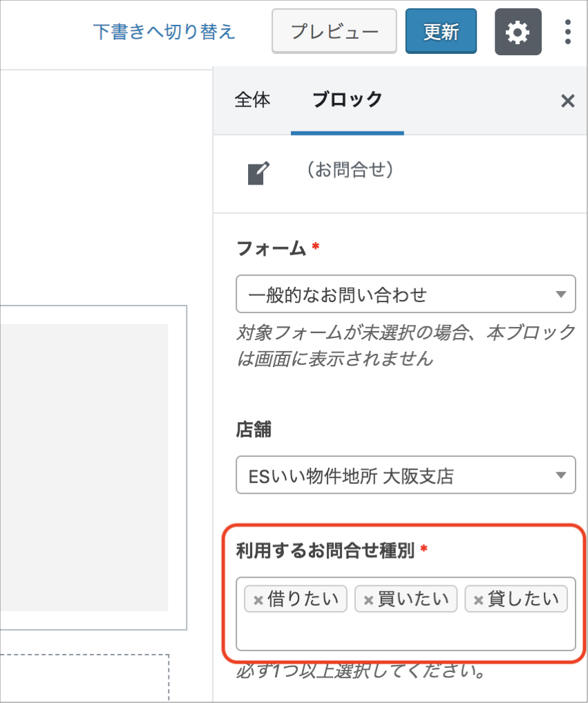
Task: Remove the 貸したい tag with its x
Action: point(478,599)
